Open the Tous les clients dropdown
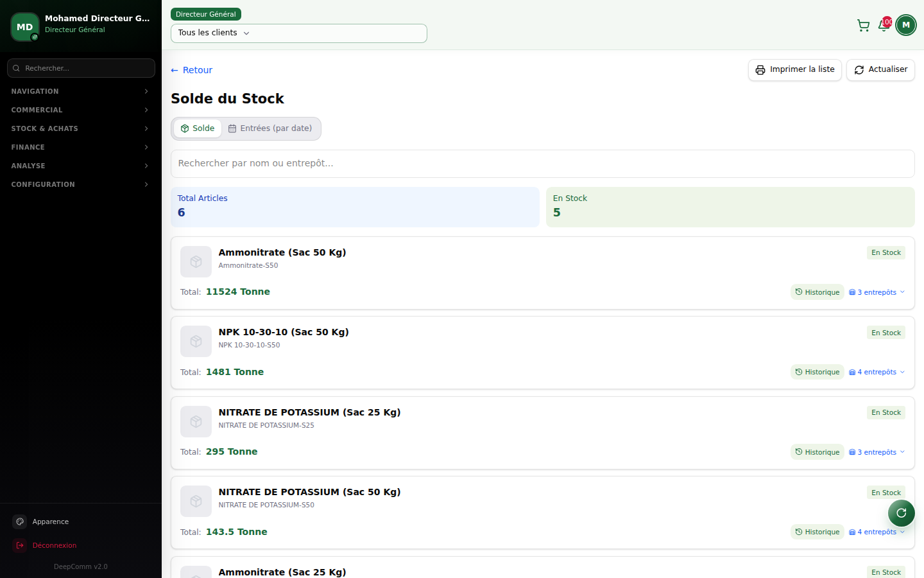 coord(299,33)
